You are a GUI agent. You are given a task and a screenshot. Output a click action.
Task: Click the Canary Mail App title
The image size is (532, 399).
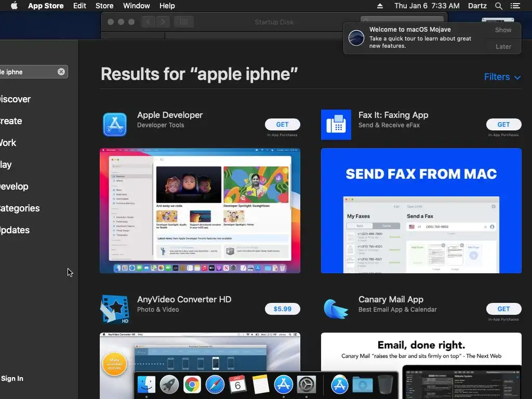pyautogui.click(x=391, y=299)
